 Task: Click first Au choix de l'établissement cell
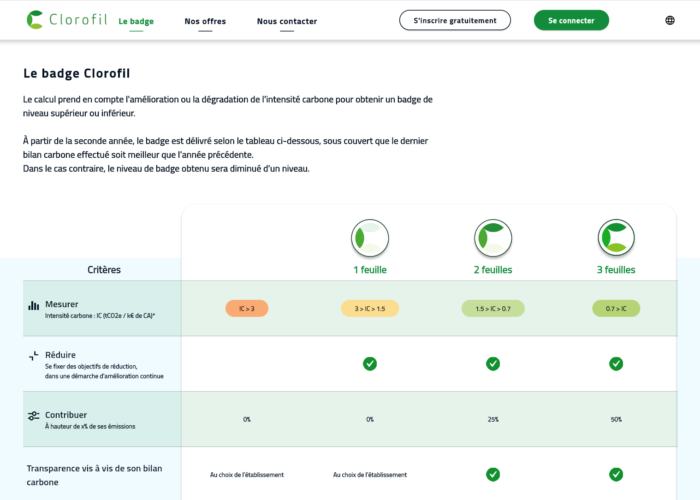(x=247, y=475)
